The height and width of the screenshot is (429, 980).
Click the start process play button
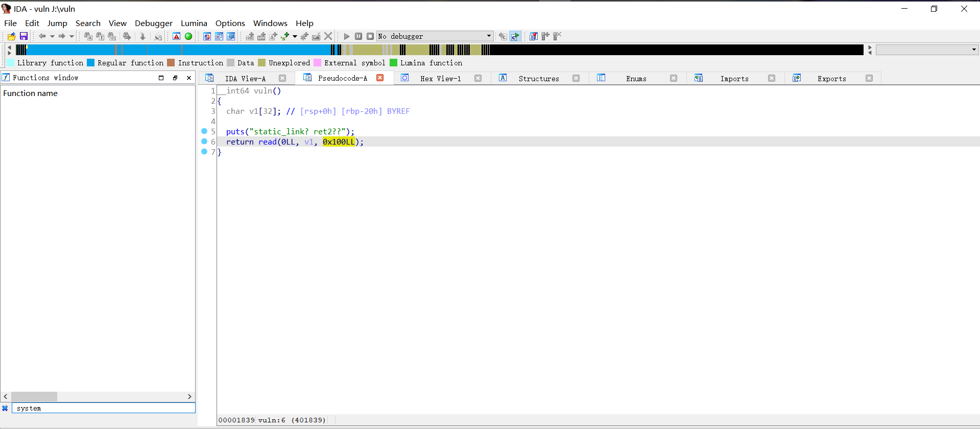[347, 36]
